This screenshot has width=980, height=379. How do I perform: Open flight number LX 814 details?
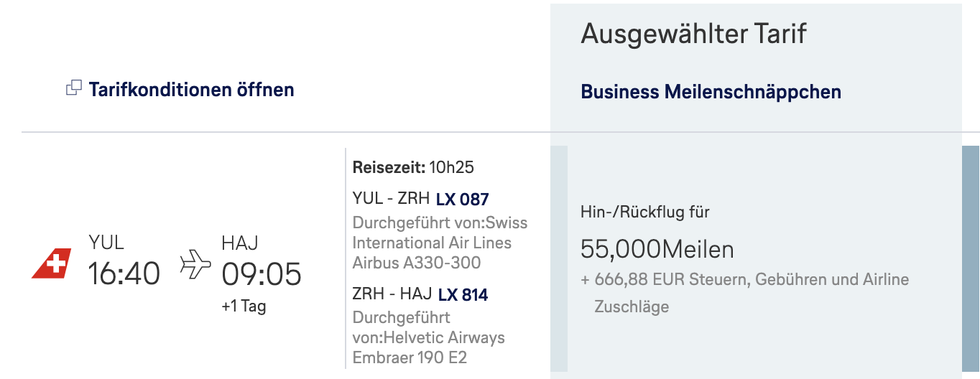coord(463,294)
